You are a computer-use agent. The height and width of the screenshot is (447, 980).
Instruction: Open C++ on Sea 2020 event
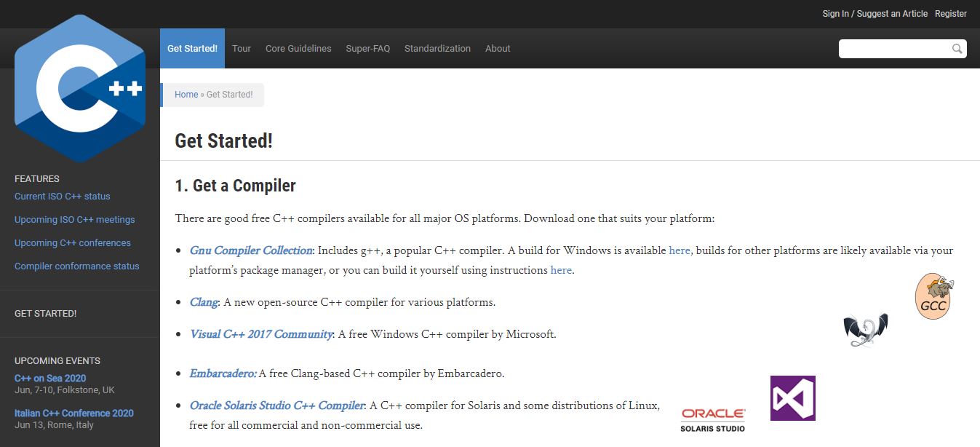[x=50, y=379]
